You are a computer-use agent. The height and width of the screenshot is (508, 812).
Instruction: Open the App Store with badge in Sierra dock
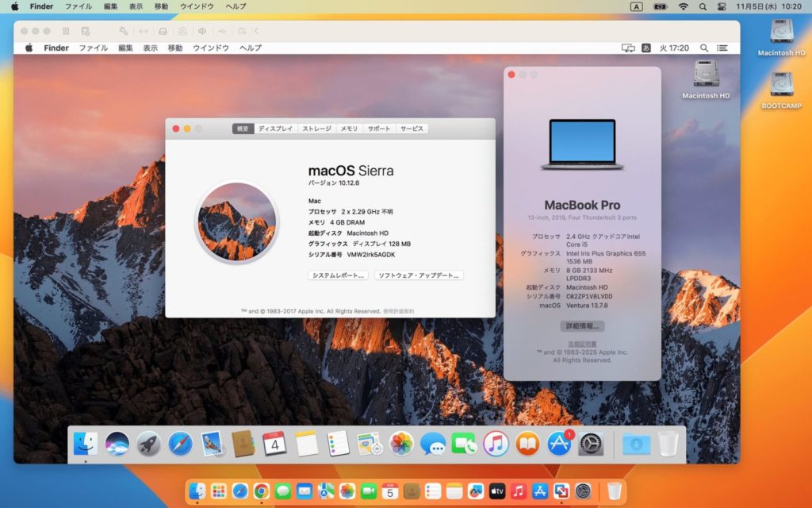[559, 444]
